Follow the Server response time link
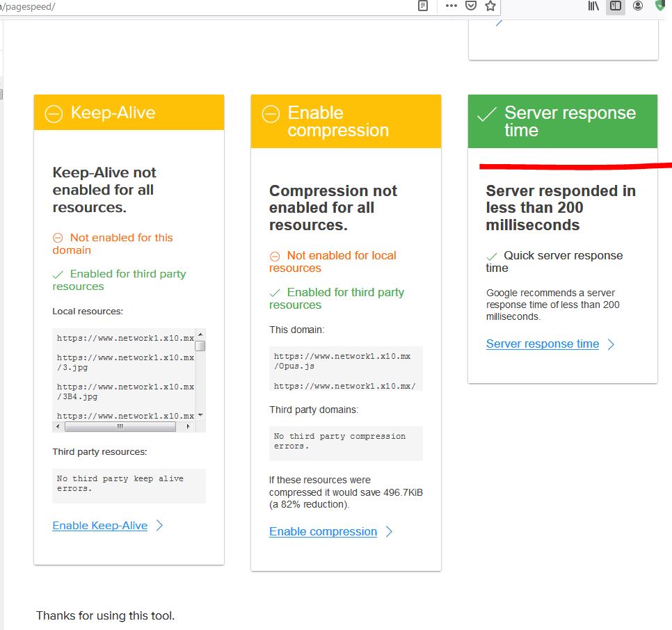 (x=542, y=344)
